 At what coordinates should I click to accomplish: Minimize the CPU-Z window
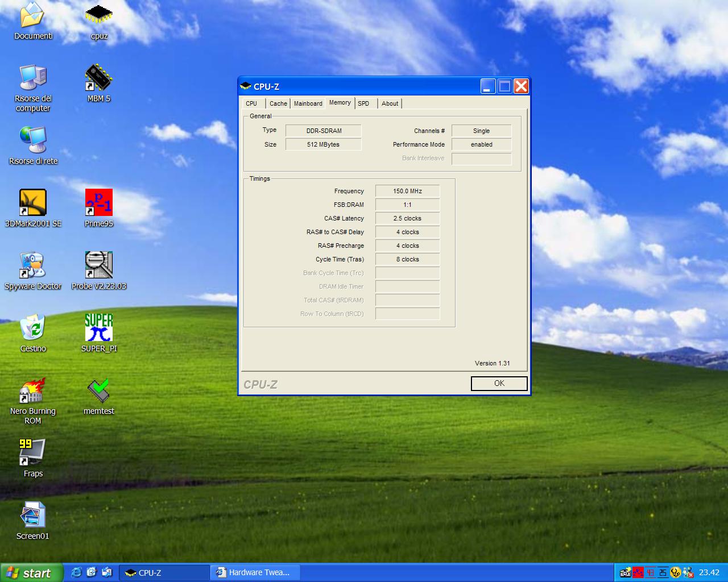pos(488,86)
